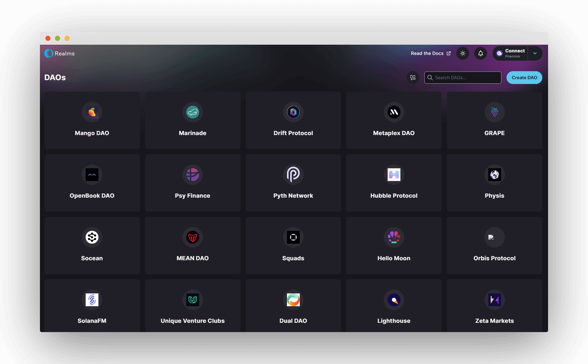Image resolution: width=588 pixels, height=364 pixels.
Task: Select the Pyth Network DAO logo
Action: pyautogui.click(x=293, y=175)
